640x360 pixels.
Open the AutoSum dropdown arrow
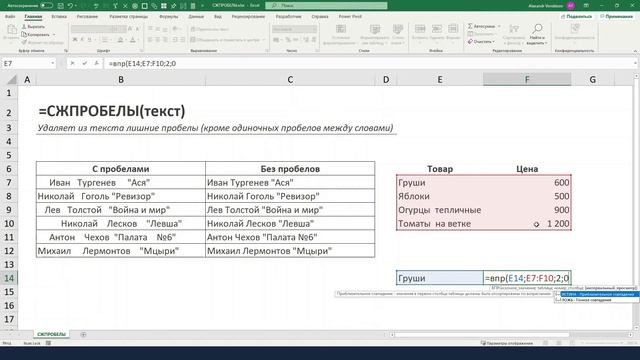click(x=498, y=27)
